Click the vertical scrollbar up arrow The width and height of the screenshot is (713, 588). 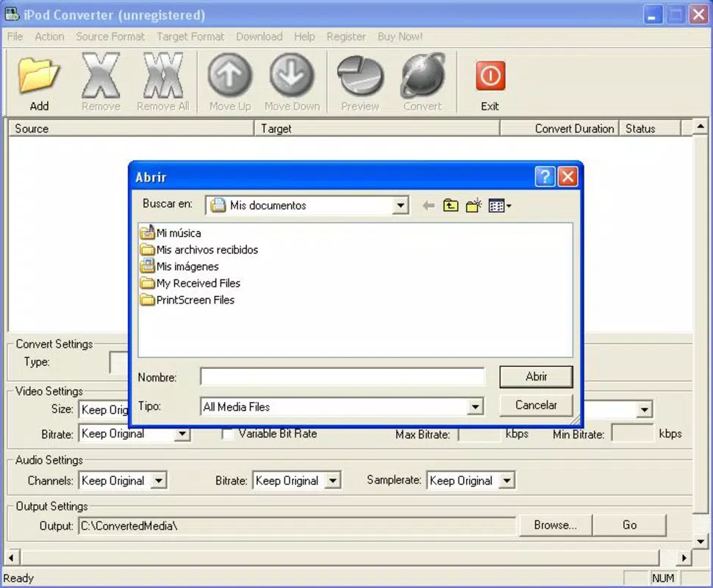[x=701, y=126]
